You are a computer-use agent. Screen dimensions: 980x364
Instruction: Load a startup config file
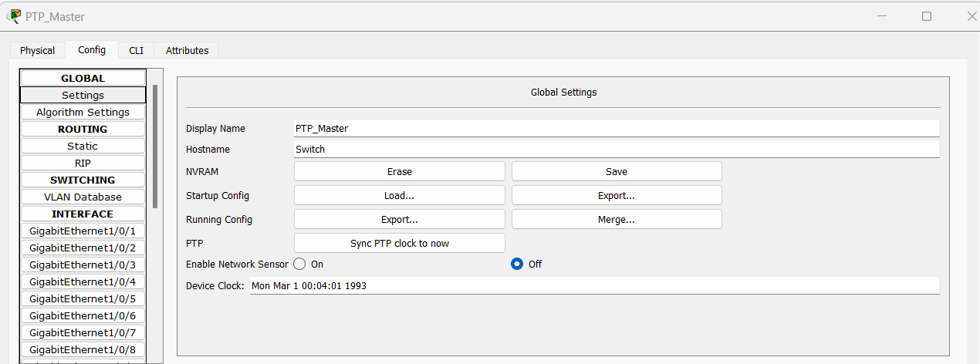(399, 195)
